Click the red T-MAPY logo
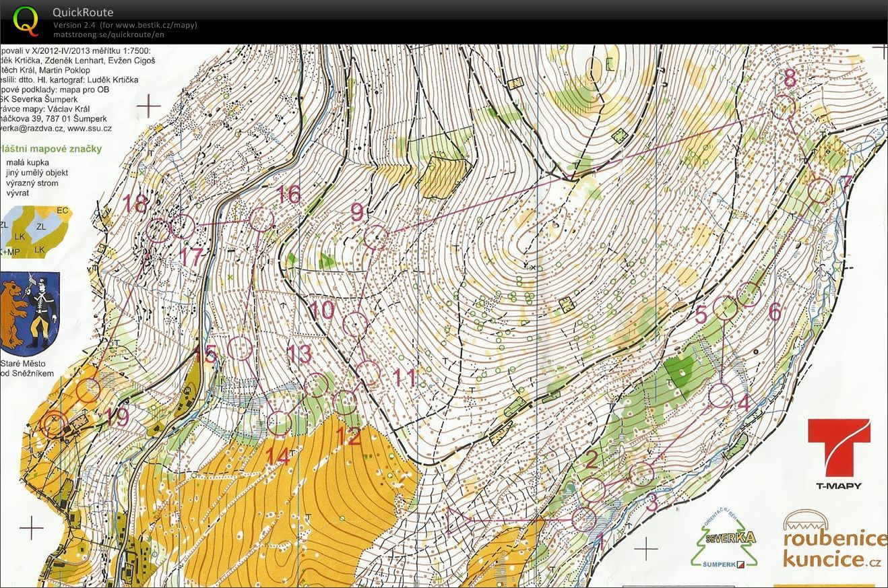This screenshot has width=888, height=588. point(839,454)
